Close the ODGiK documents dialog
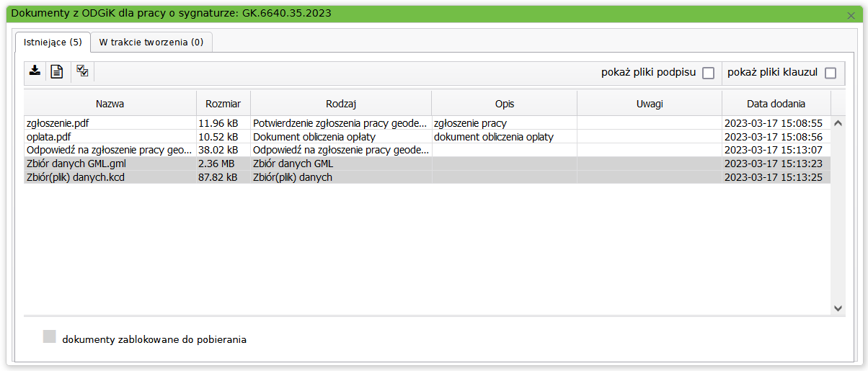 [851, 15]
